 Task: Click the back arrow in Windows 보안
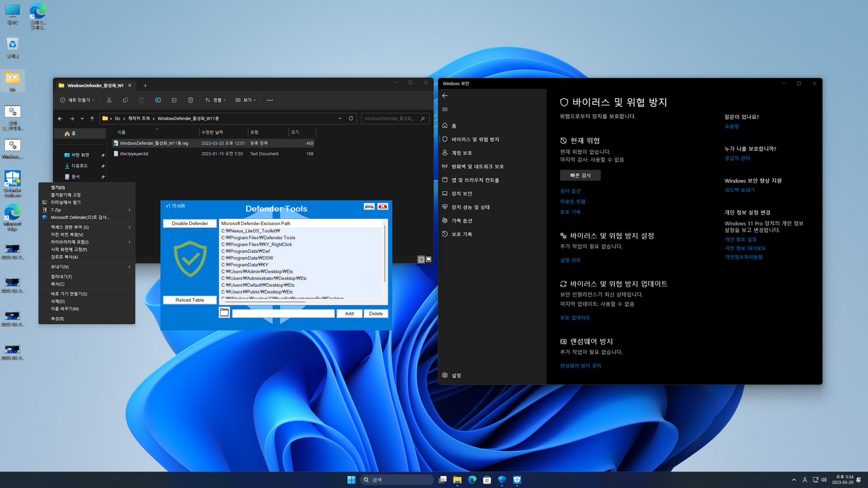tap(445, 96)
